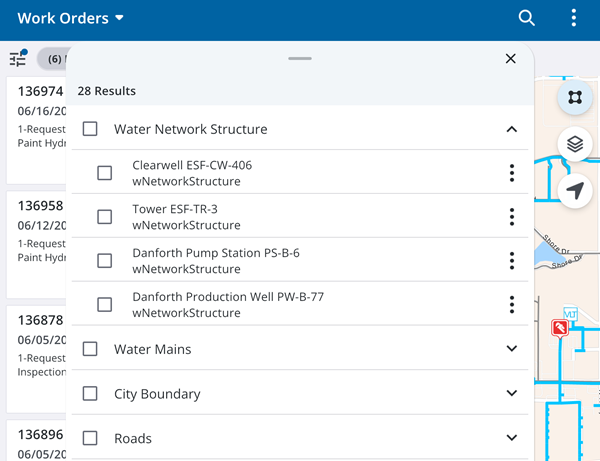
Task: Expand the Water Mains group
Action: [512, 349]
